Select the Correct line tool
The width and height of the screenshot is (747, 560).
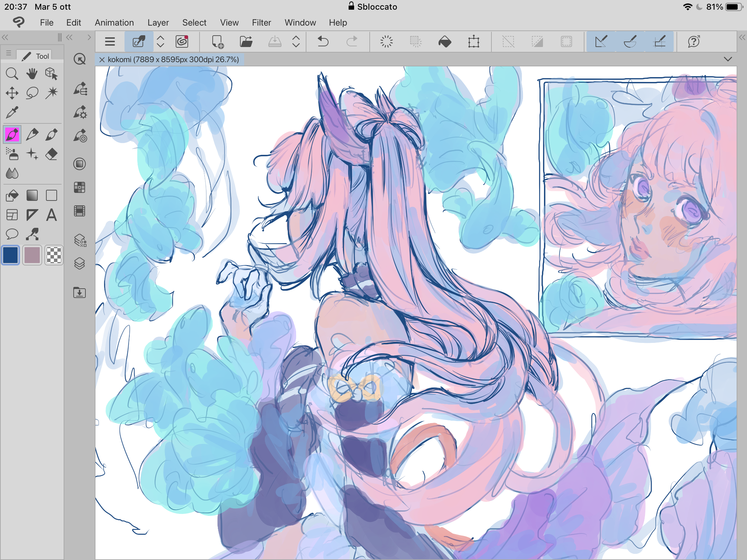pos(32,234)
